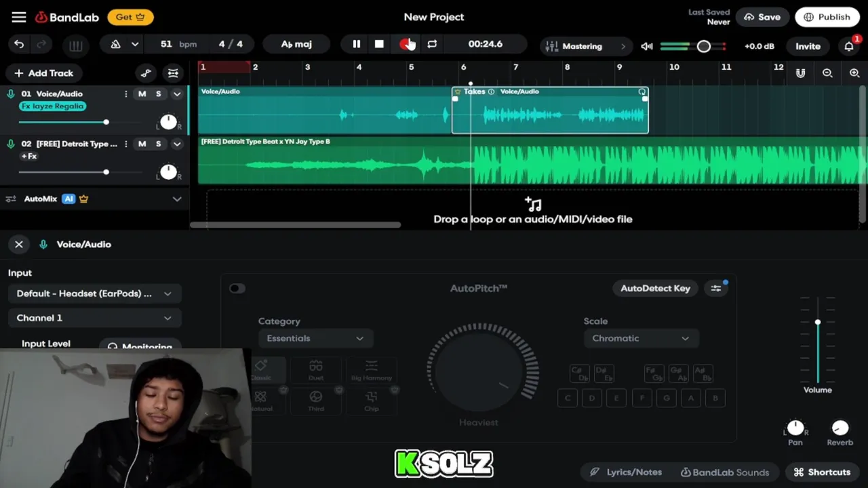Solo the 02 Detroit Type Beat track
This screenshot has height=488, width=868.
pyautogui.click(x=159, y=144)
